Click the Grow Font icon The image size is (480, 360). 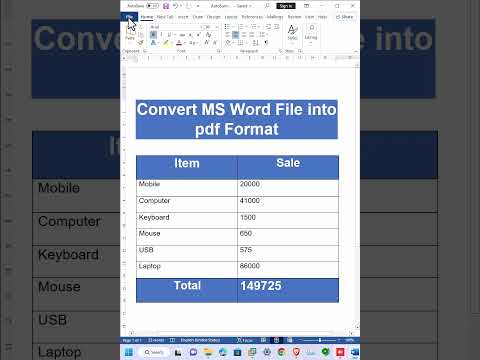coord(207,42)
